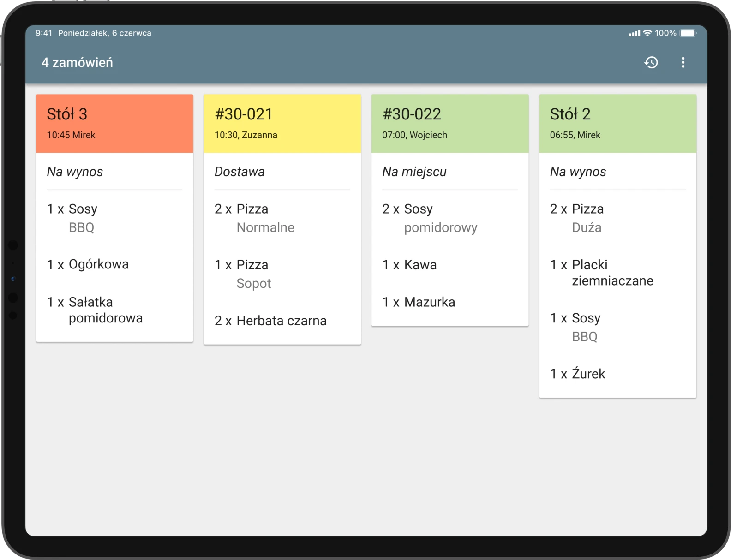
Task: Tap the 2 x Sosy pomidorowy item
Action: coord(430,218)
